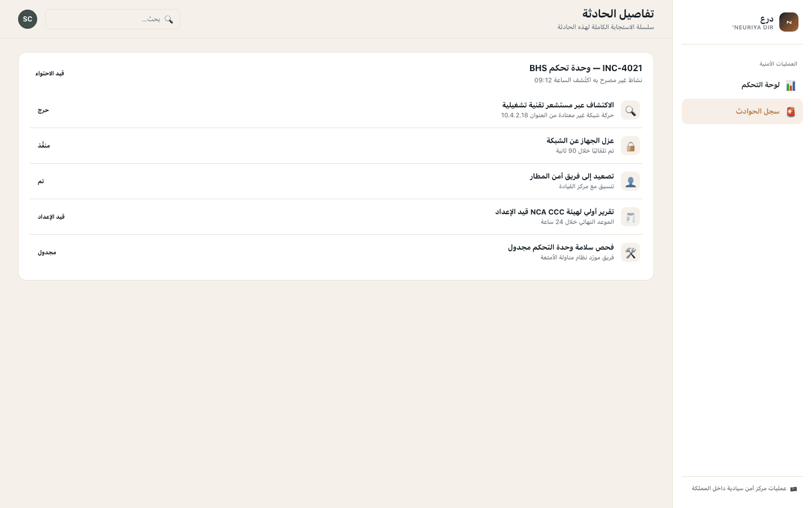Click the magnifier icon of the detection step
Viewport: 812px width, 508px height.
tap(630, 110)
